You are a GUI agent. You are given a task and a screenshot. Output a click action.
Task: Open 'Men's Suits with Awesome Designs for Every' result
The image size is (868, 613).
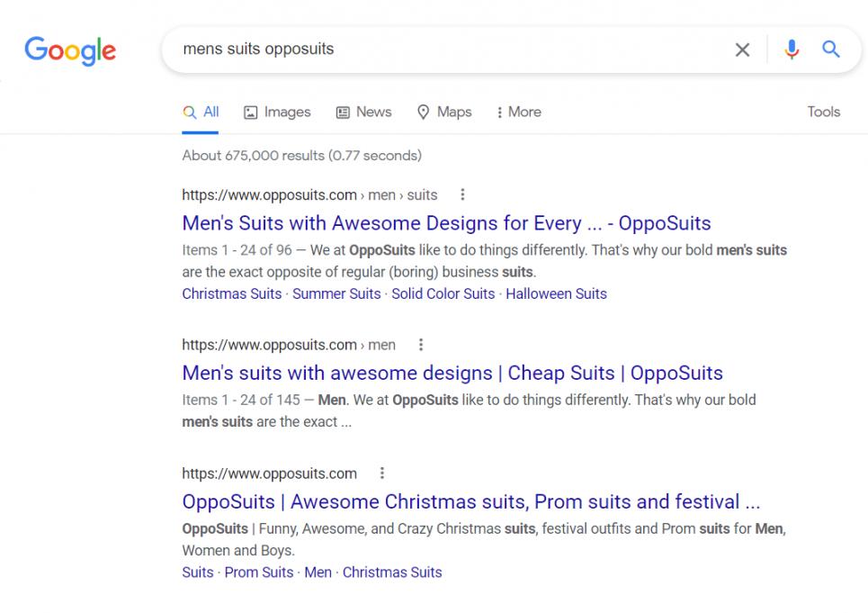pyautogui.click(x=446, y=223)
